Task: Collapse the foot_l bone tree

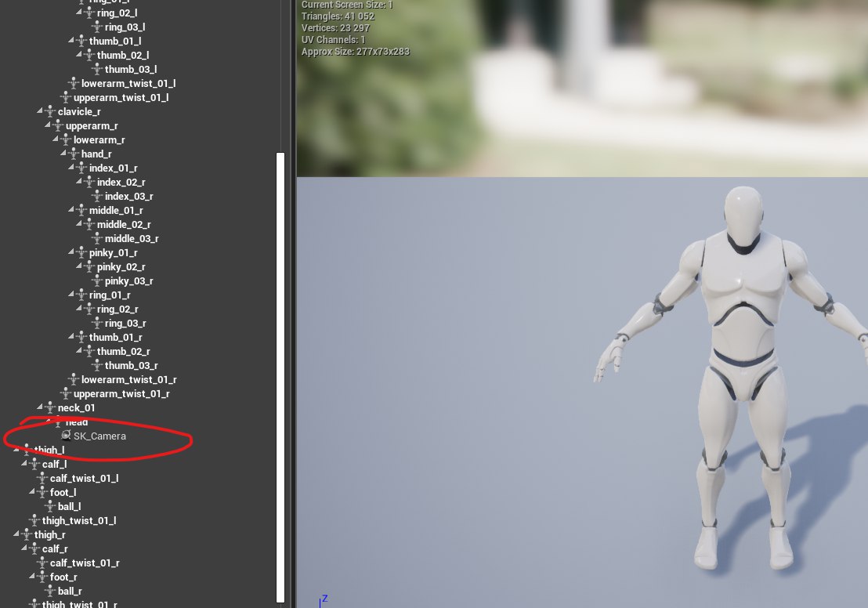Action: click(x=32, y=492)
